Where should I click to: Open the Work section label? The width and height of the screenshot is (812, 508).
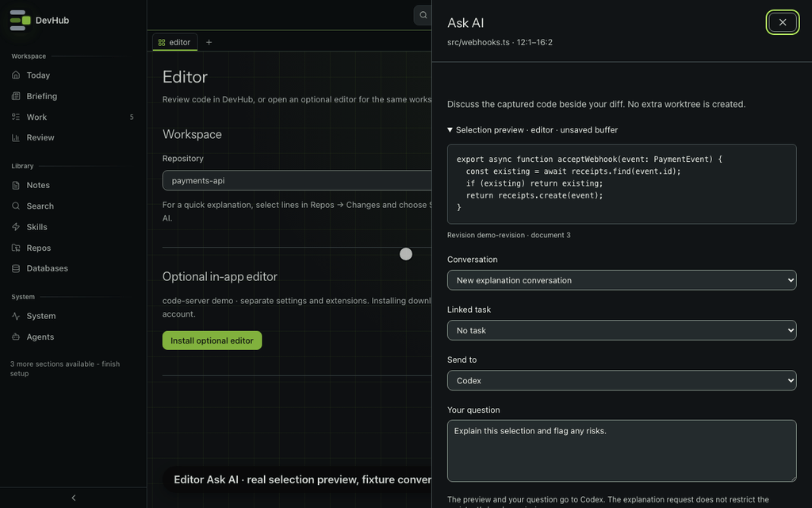(x=36, y=117)
